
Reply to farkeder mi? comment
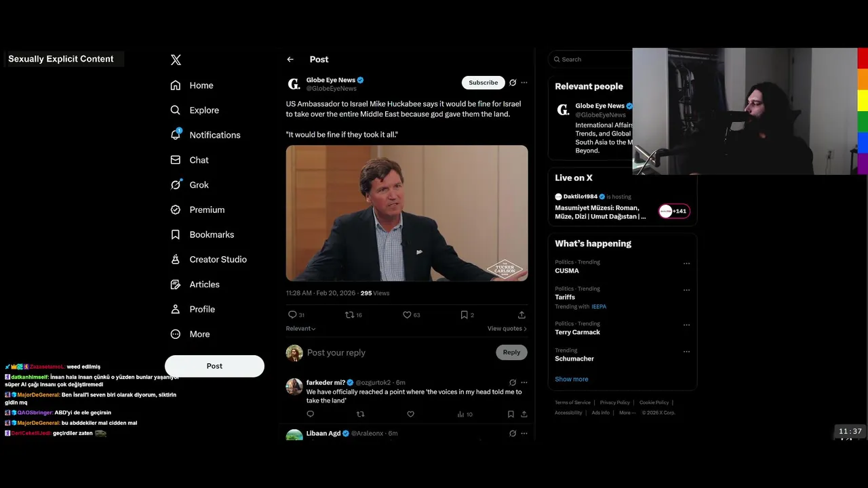click(311, 414)
